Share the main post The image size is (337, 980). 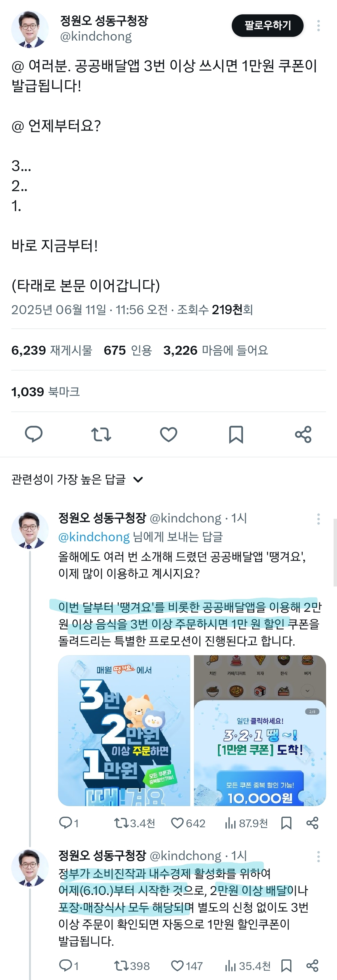point(303,434)
